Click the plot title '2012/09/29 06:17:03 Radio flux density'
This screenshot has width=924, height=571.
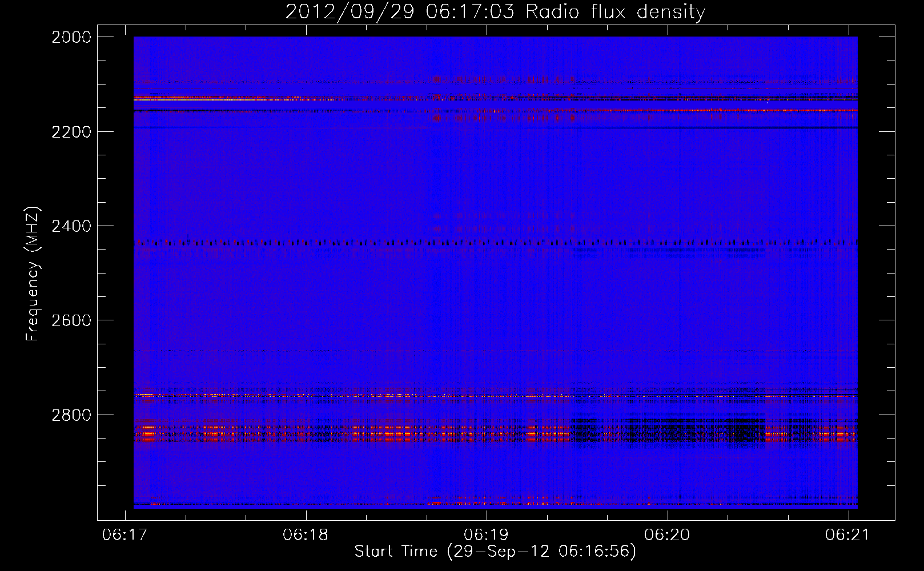[x=495, y=12]
